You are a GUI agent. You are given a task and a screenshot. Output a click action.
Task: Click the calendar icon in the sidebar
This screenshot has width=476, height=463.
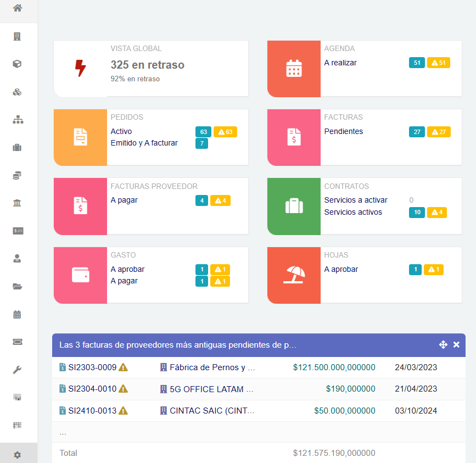point(17,315)
